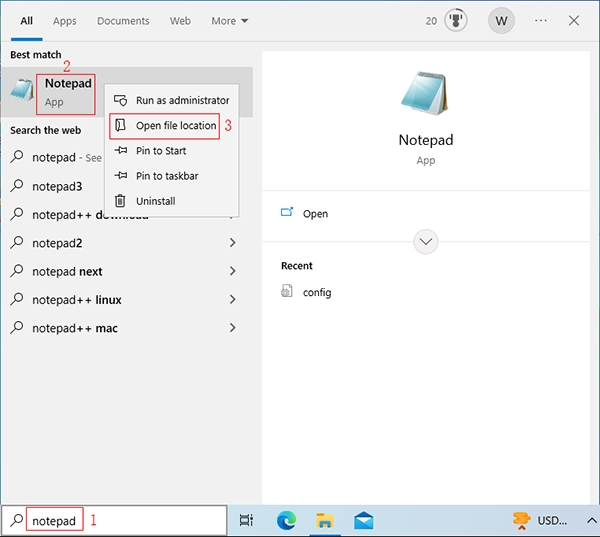600x537 pixels.
Task: Show hidden tray icons chevron
Action: pyautogui.click(x=592, y=521)
